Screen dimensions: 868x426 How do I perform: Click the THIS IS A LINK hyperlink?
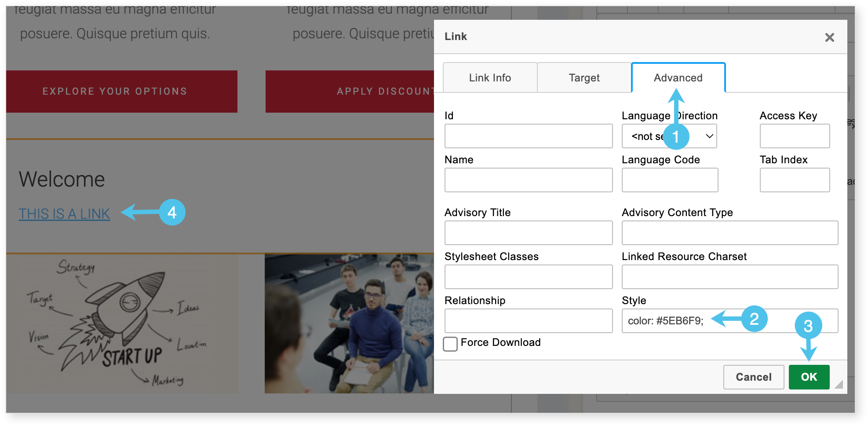[x=64, y=214]
